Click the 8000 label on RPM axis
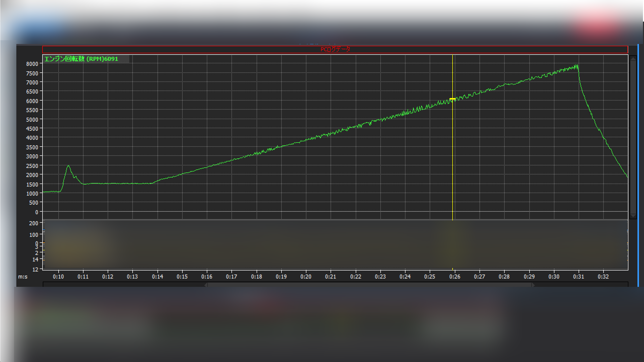The width and height of the screenshot is (644, 362). click(32, 64)
